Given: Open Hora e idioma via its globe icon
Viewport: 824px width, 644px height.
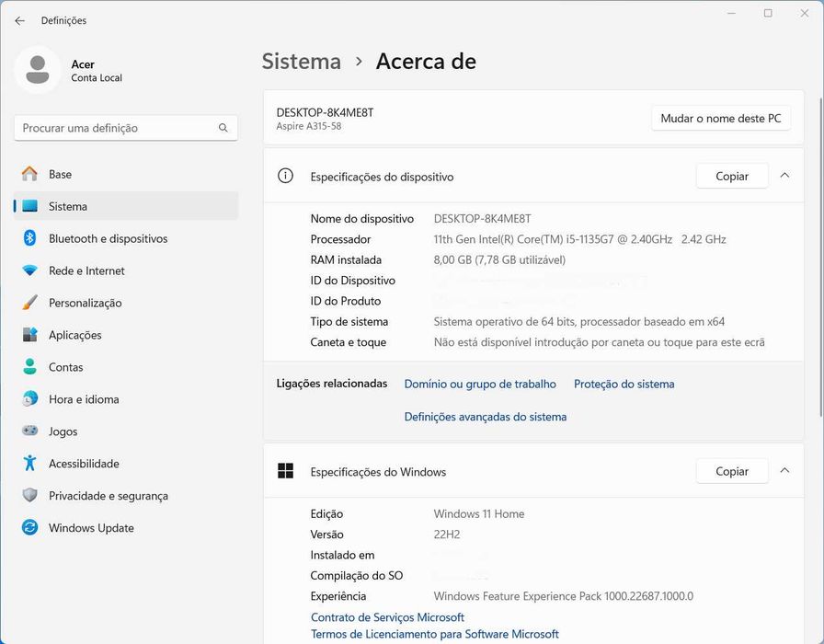Looking at the screenshot, I should click(x=29, y=399).
